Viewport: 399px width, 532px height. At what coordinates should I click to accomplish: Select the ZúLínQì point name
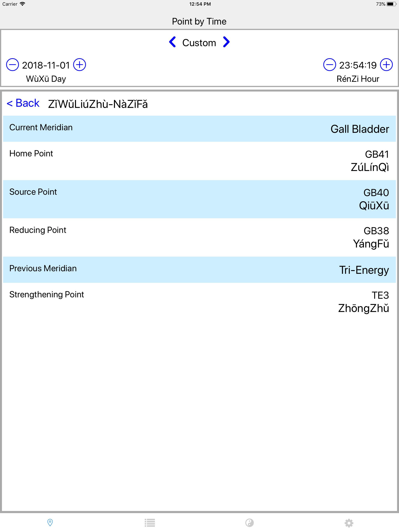[370, 167]
